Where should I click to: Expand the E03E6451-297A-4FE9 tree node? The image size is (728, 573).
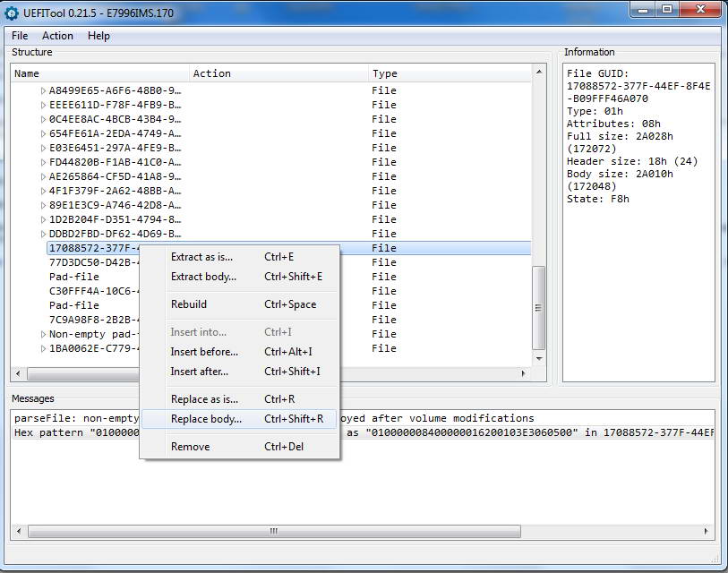point(43,148)
